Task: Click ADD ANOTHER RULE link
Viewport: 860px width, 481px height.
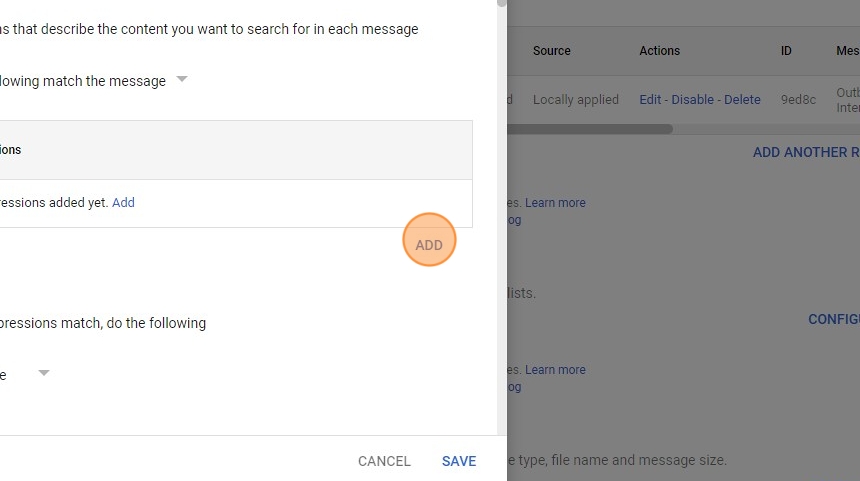Action: (x=805, y=153)
